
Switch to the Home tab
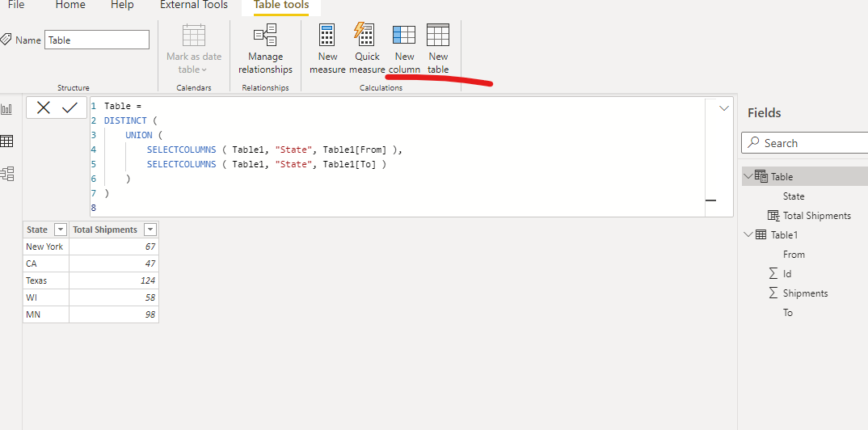coord(70,5)
